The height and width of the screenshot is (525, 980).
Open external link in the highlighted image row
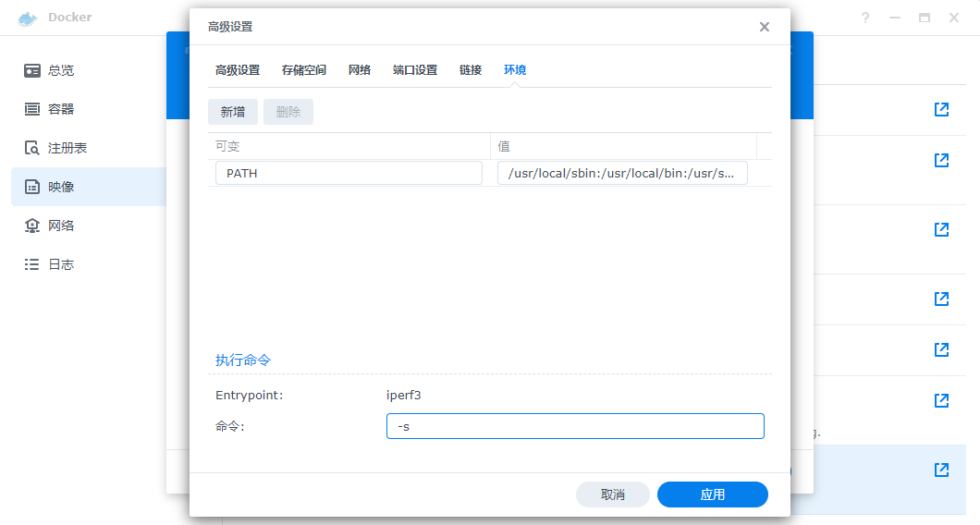tap(941, 470)
